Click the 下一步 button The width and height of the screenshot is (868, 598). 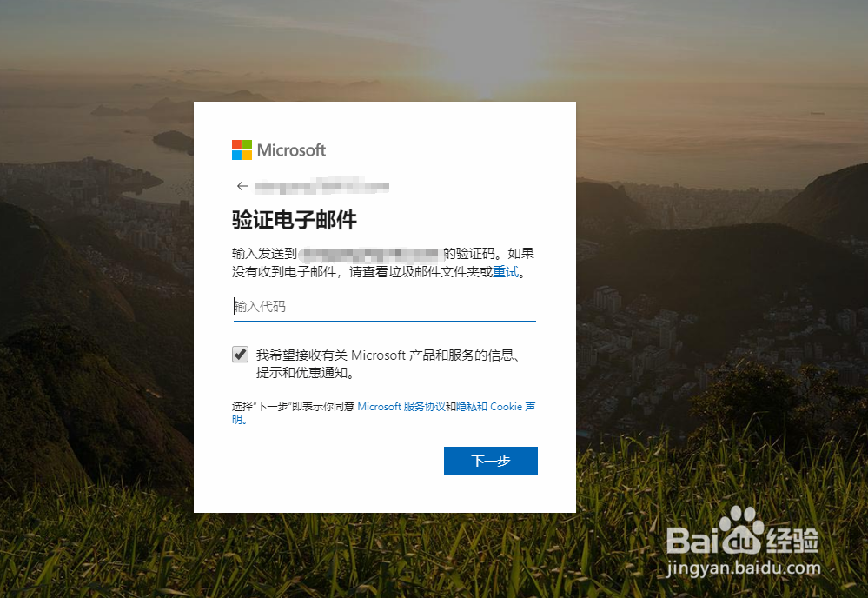[490, 461]
